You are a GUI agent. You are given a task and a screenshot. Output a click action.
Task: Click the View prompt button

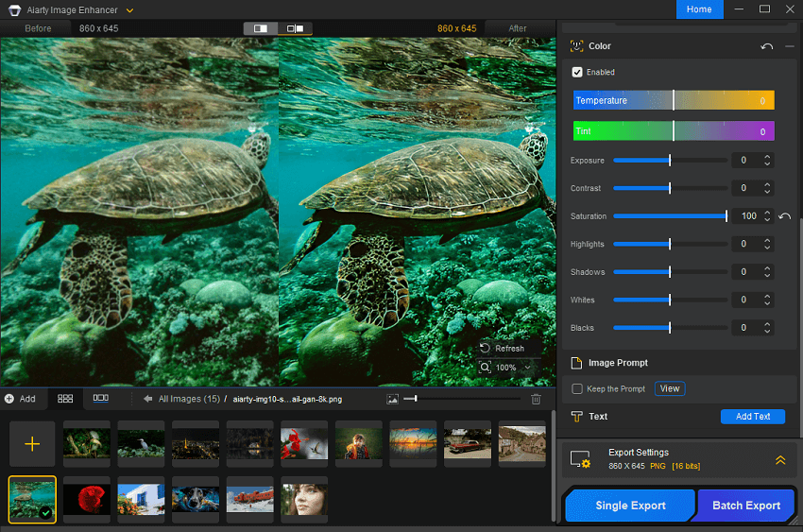[x=670, y=388]
